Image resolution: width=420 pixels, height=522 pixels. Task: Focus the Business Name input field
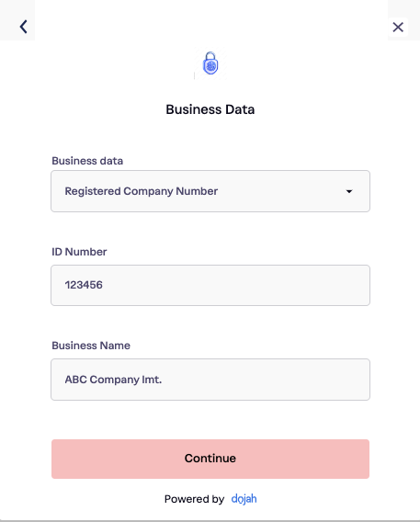(210, 380)
